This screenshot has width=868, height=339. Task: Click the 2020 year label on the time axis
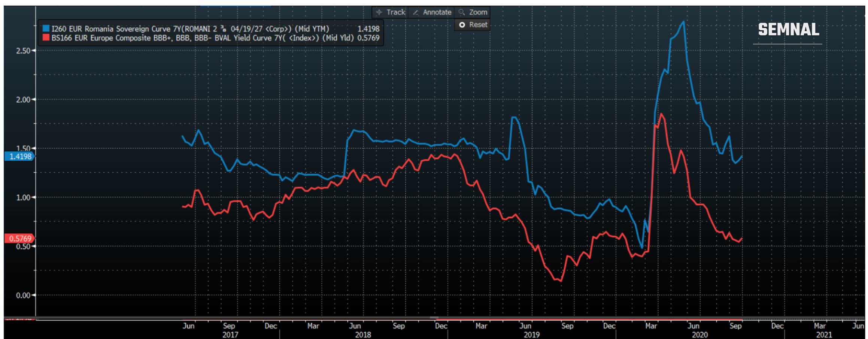tap(699, 335)
